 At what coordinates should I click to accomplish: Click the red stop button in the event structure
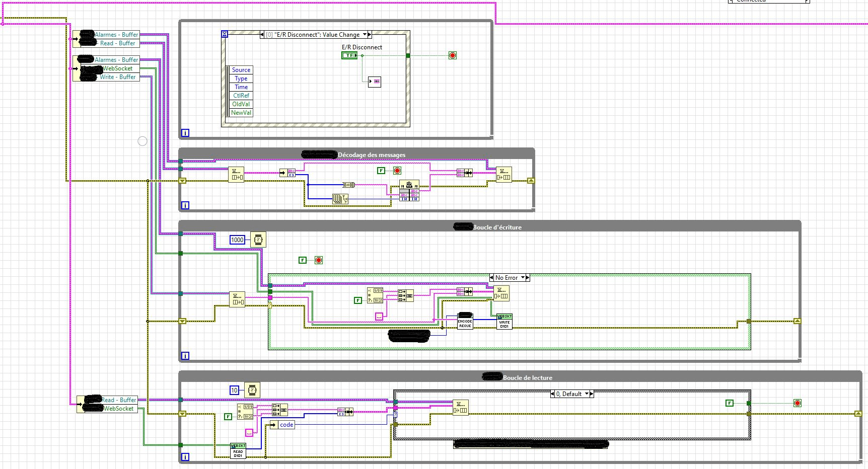453,55
